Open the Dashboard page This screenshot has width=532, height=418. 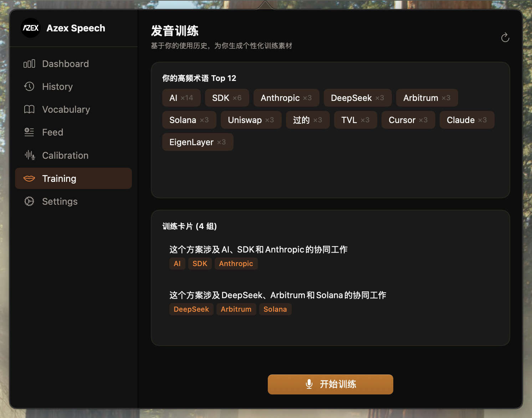point(73,64)
